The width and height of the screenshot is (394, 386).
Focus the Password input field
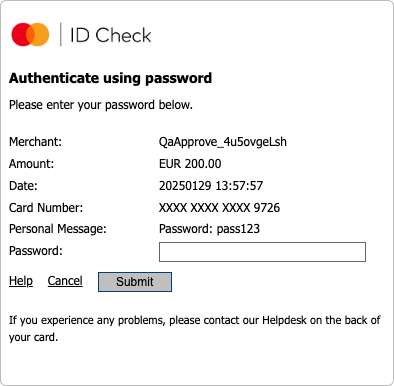[x=262, y=252]
